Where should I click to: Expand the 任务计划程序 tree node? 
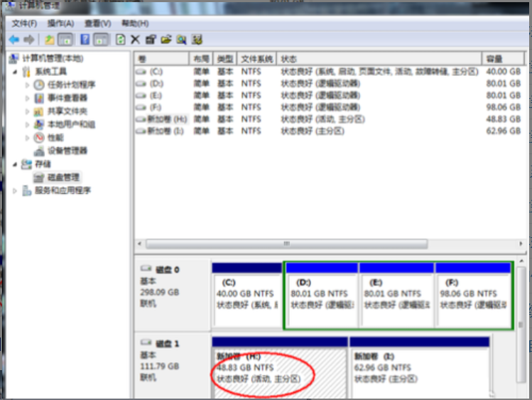tap(28, 85)
